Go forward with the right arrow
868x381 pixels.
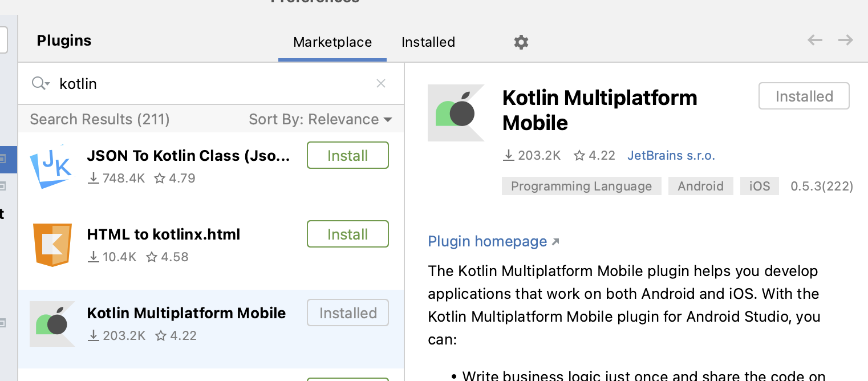tap(845, 40)
